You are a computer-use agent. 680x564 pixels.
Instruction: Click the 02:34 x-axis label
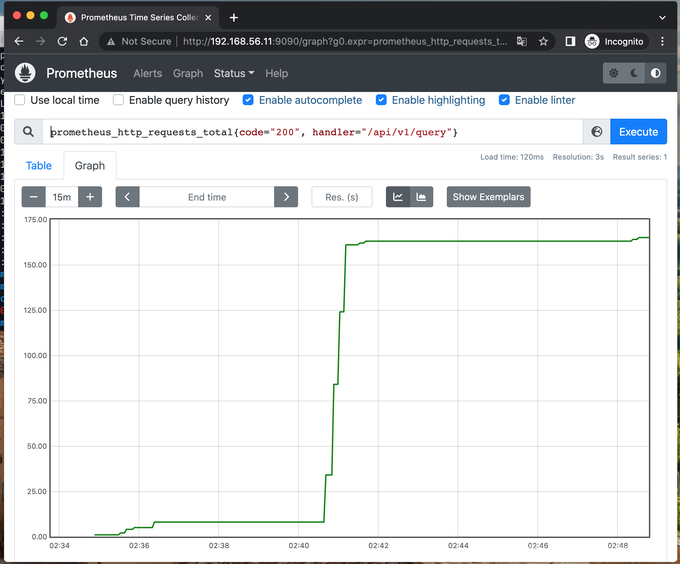59,545
